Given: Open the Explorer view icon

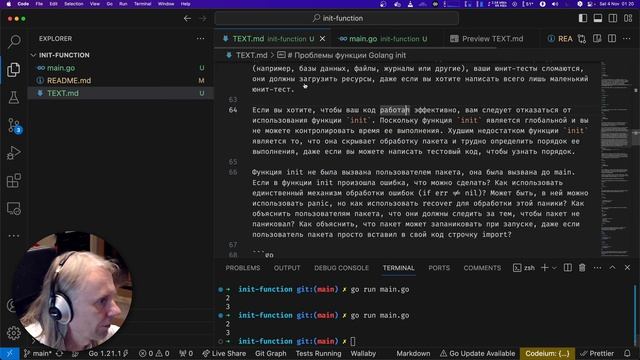Looking at the screenshot, I should coord(13,69).
